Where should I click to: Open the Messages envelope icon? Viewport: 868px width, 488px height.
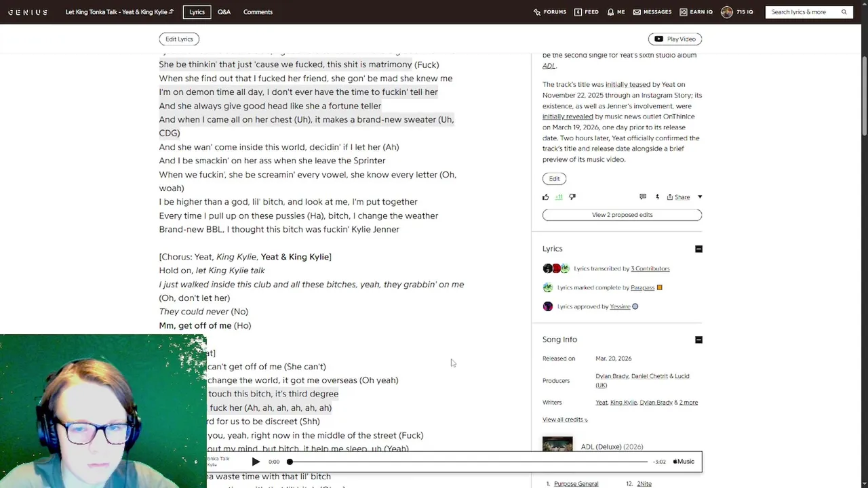636,12
